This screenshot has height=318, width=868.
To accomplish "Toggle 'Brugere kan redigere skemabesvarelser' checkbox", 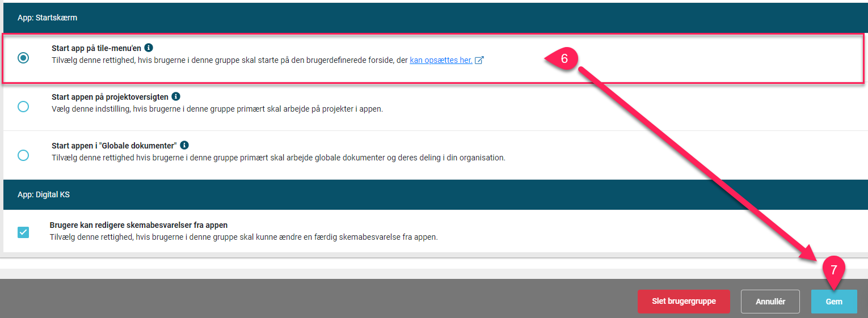I will [x=23, y=232].
